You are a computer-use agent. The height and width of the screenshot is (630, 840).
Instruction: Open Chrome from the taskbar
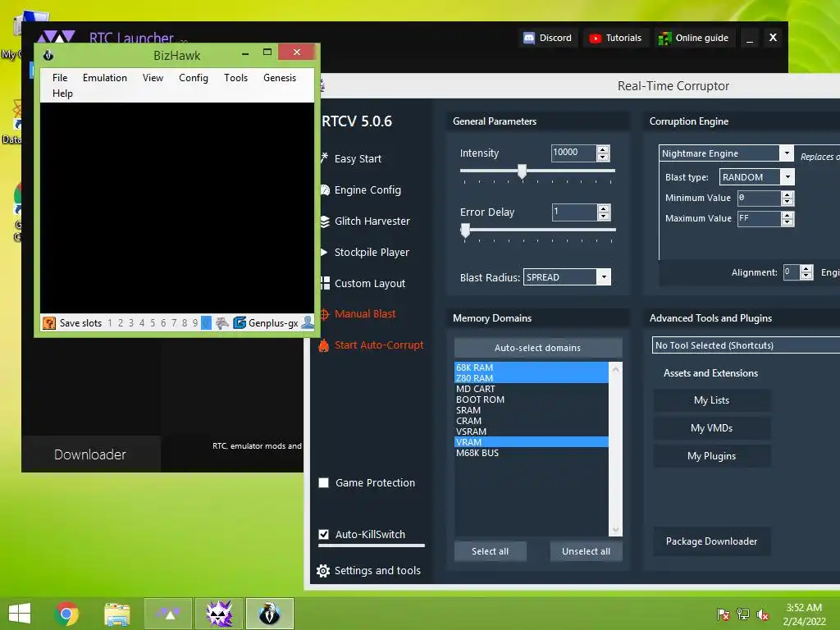pos(67,614)
